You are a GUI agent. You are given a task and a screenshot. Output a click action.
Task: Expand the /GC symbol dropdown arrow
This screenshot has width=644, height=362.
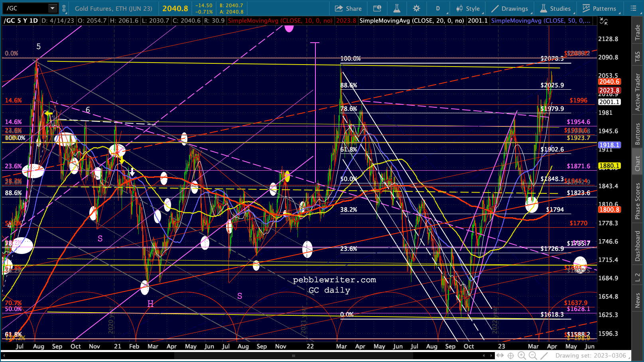coord(53,8)
